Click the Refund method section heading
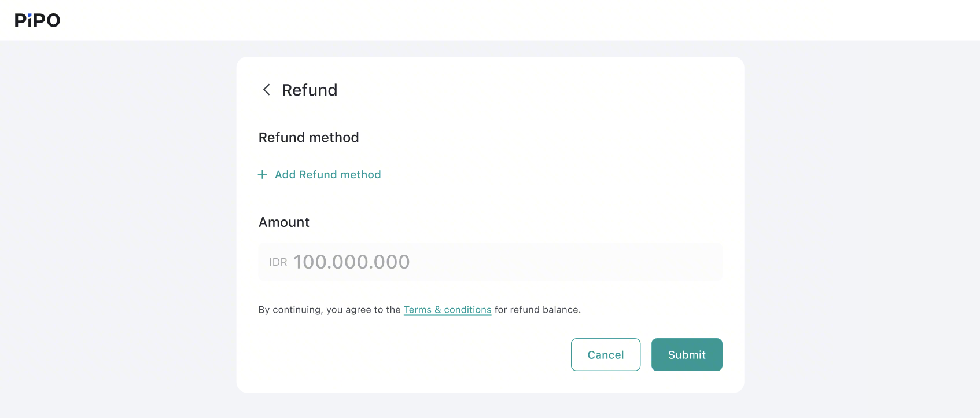Screen dimensions: 980x418 [x=308, y=137]
